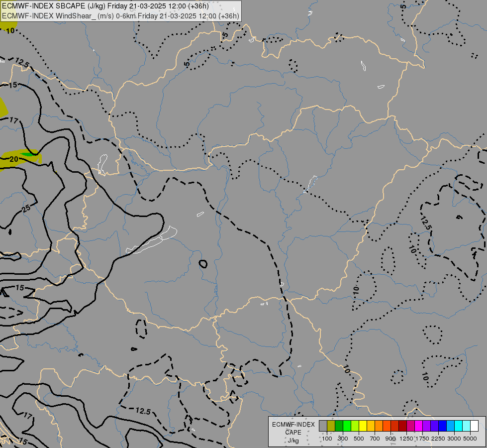Viewport: 487px width, 448px height.
Task: Click the gray swatch in the CAPE legend
Action: coord(323,426)
